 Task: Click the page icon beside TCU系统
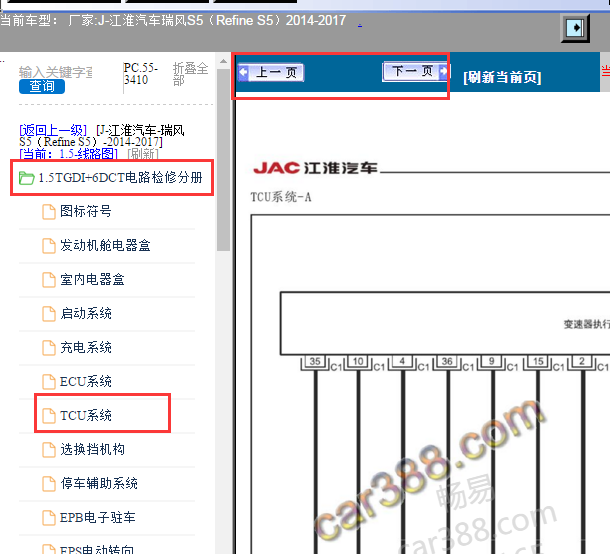pyautogui.click(x=49, y=416)
